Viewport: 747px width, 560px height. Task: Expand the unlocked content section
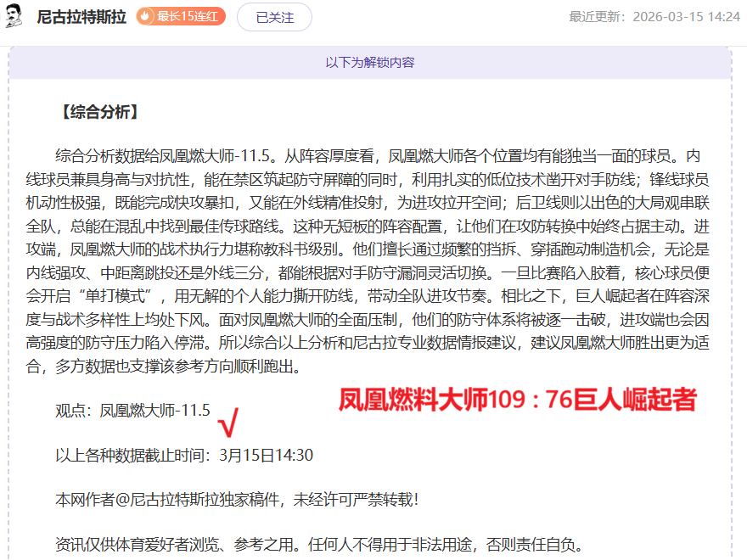(x=373, y=62)
